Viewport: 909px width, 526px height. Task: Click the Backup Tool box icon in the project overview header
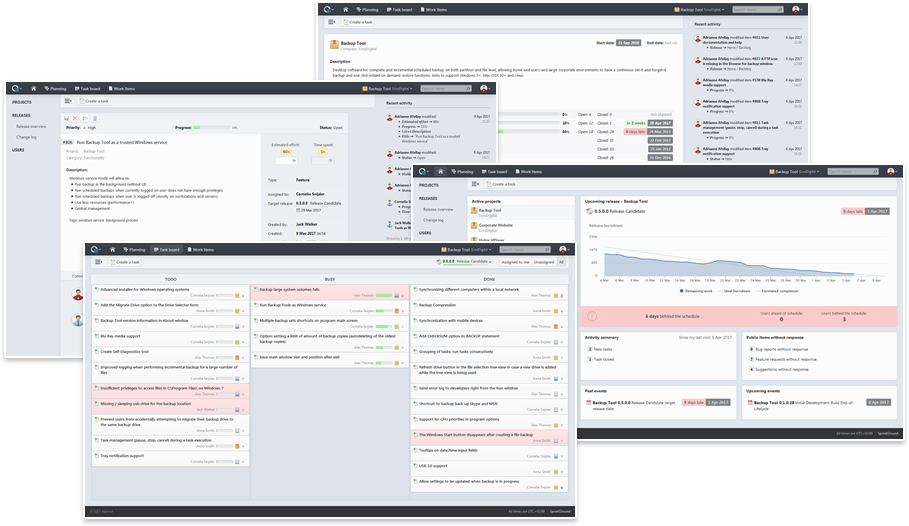(x=334, y=44)
